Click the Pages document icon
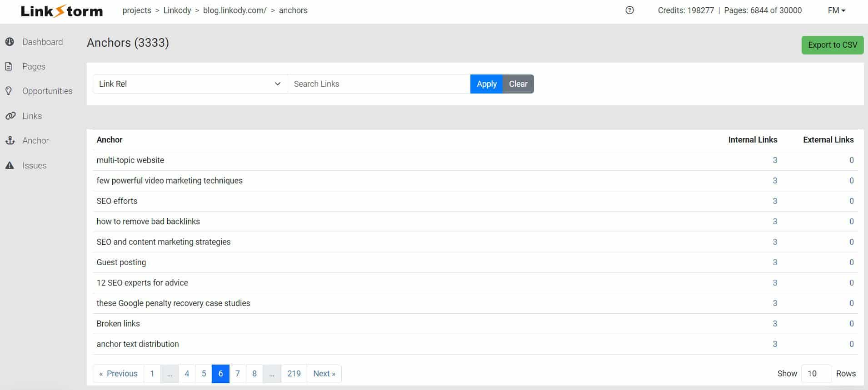Viewport: 868px width, 390px height. [9, 66]
